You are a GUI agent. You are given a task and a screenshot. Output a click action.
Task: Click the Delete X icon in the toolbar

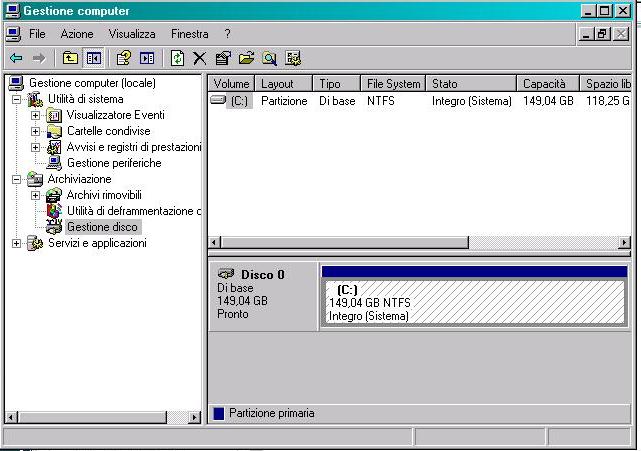pos(199,58)
